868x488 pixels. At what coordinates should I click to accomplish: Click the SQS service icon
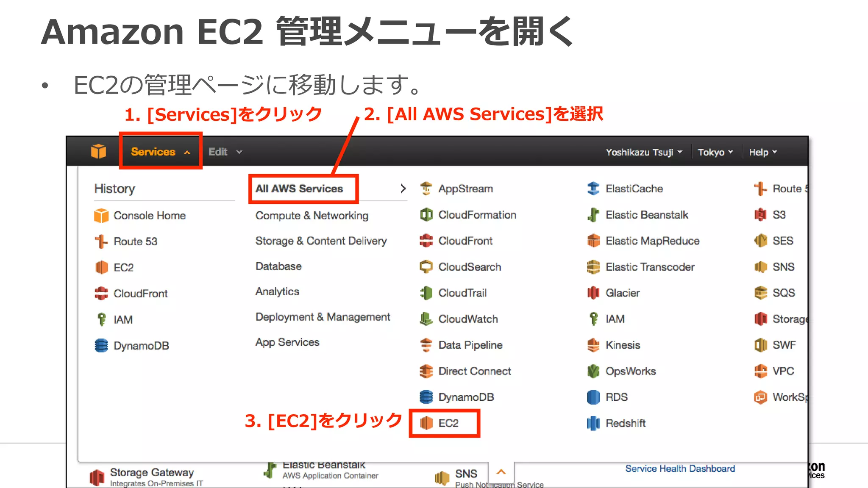pos(760,293)
